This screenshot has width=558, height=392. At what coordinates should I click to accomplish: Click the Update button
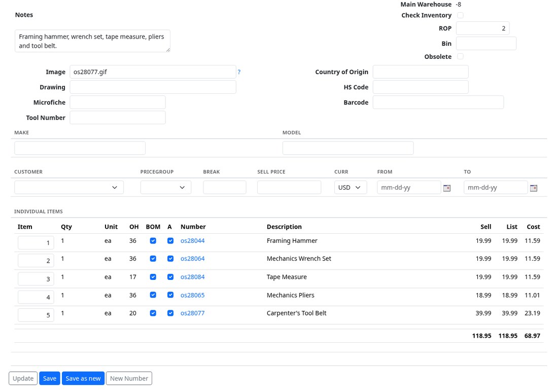coord(23,378)
